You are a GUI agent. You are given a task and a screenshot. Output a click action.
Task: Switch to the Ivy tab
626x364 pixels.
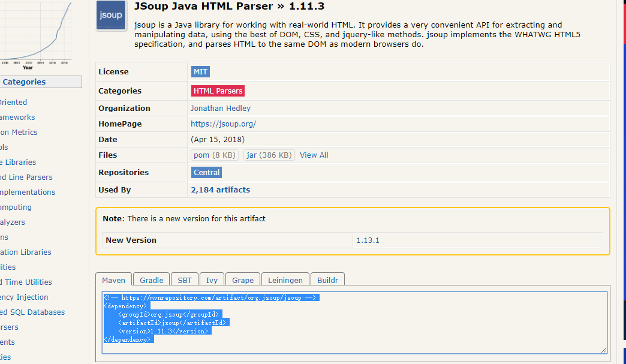pyautogui.click(x=212, y=280)
